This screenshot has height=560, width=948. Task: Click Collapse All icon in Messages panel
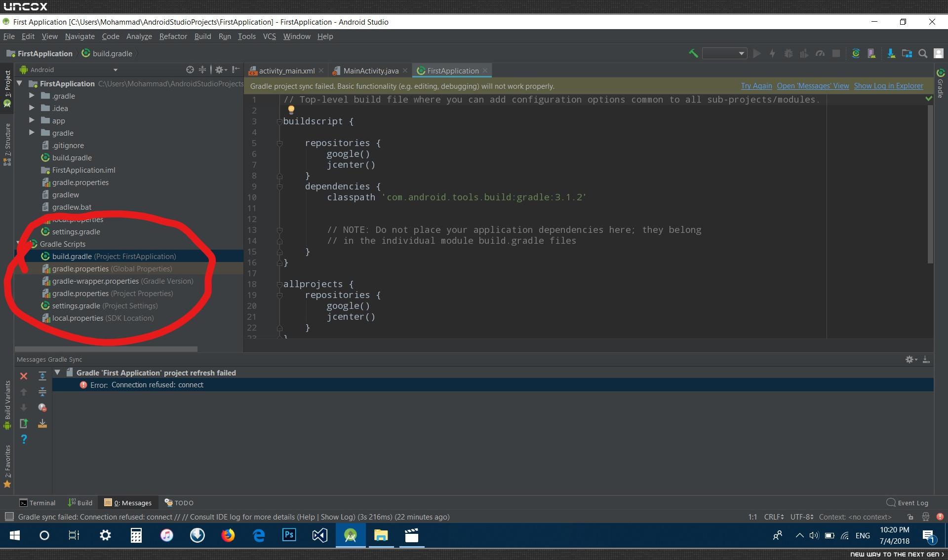[x=42, y=392]
